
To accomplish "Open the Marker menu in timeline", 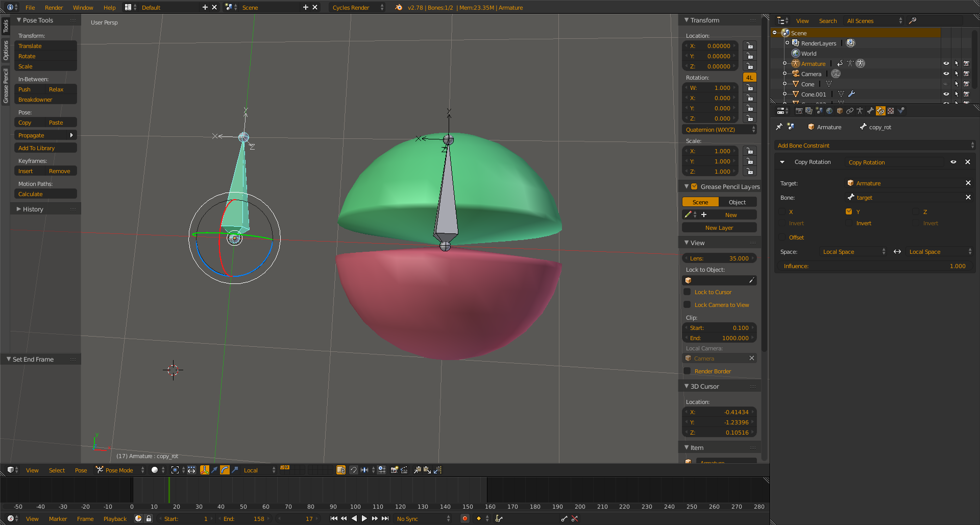I will (58, 518).
